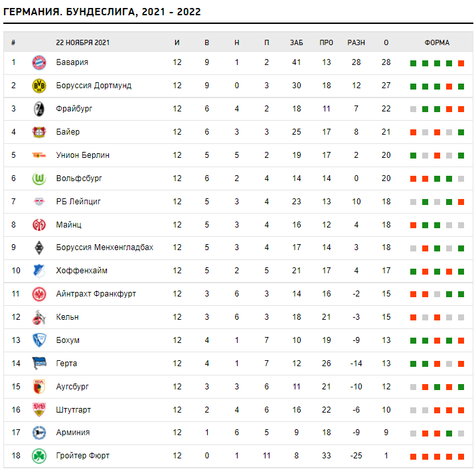Click the Bayer Leverkusen club logo
The height and width of the screenshot is (469, 476).
(x=39, y=132)
